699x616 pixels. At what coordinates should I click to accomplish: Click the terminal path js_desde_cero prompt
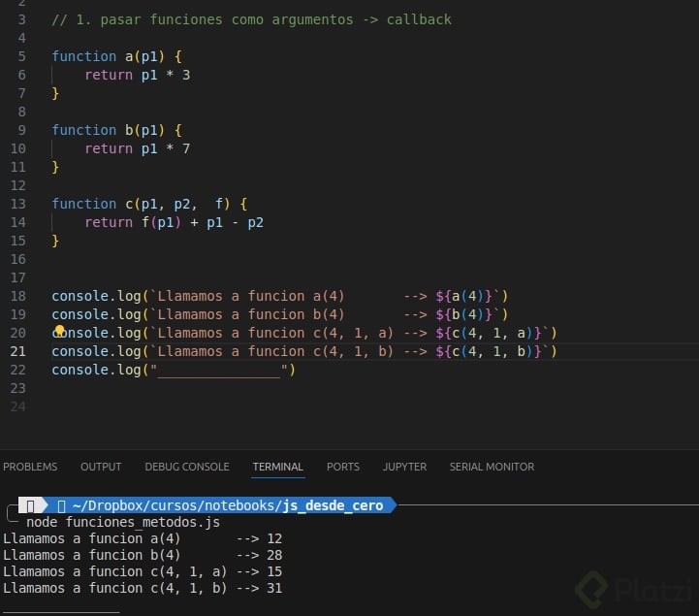[228, 505]
